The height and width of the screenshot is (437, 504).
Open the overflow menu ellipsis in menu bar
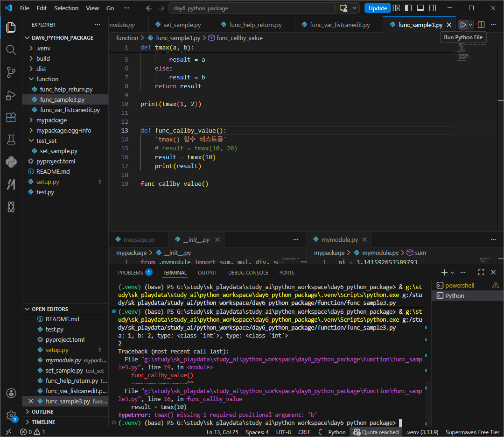pyautogui.click(x=126, y=8)
